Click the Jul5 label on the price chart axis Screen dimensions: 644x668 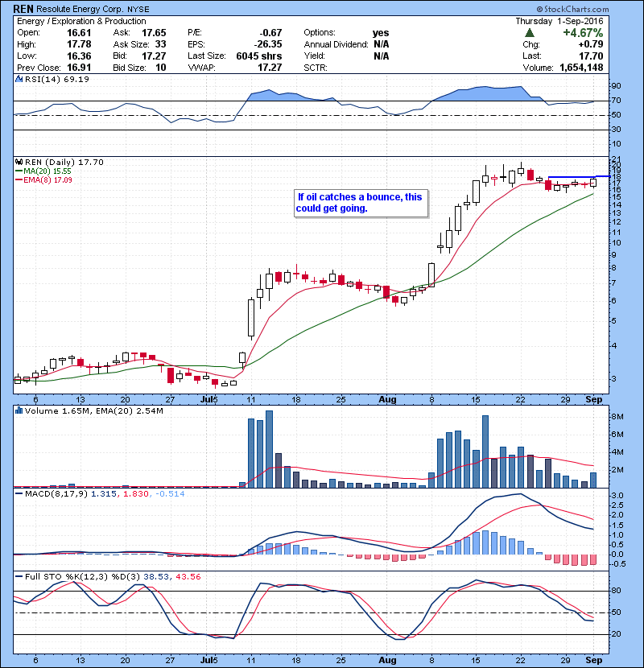coord(208,400)
